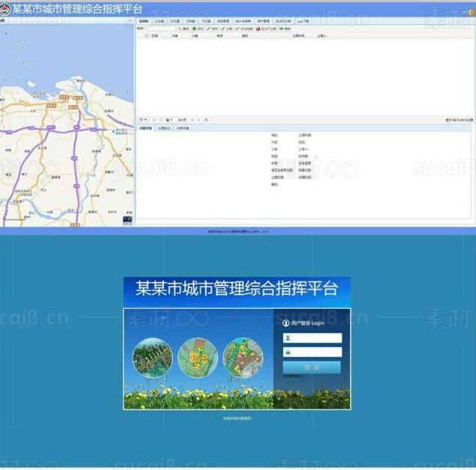Tick the select-all checkbox in the table header
Image resolution: width=476 pixels, height=470 pixels.
147,36
